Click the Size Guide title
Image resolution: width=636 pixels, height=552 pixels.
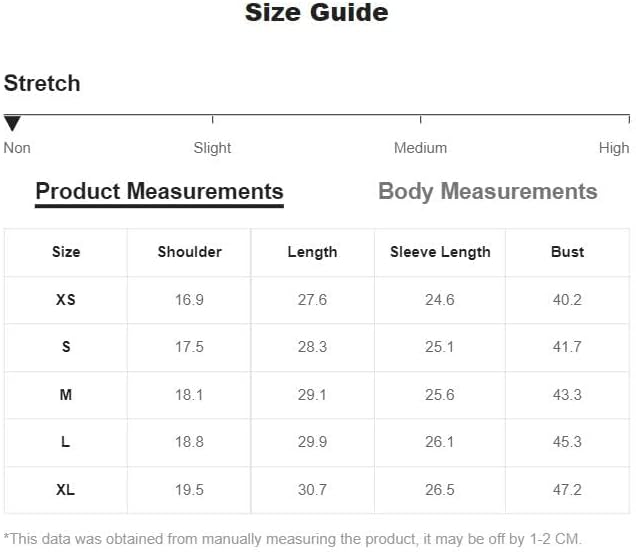(x=317, y=13)
